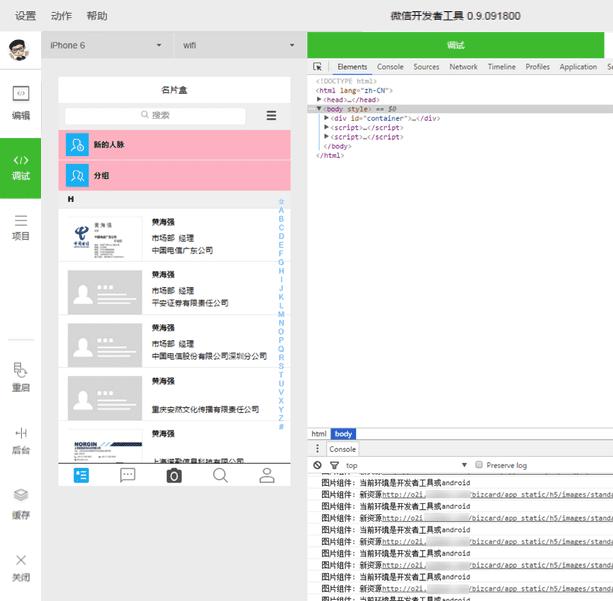This screenshot has width=613, height=601.
Task: Switch to the Network tab
Action: (463, 67)
